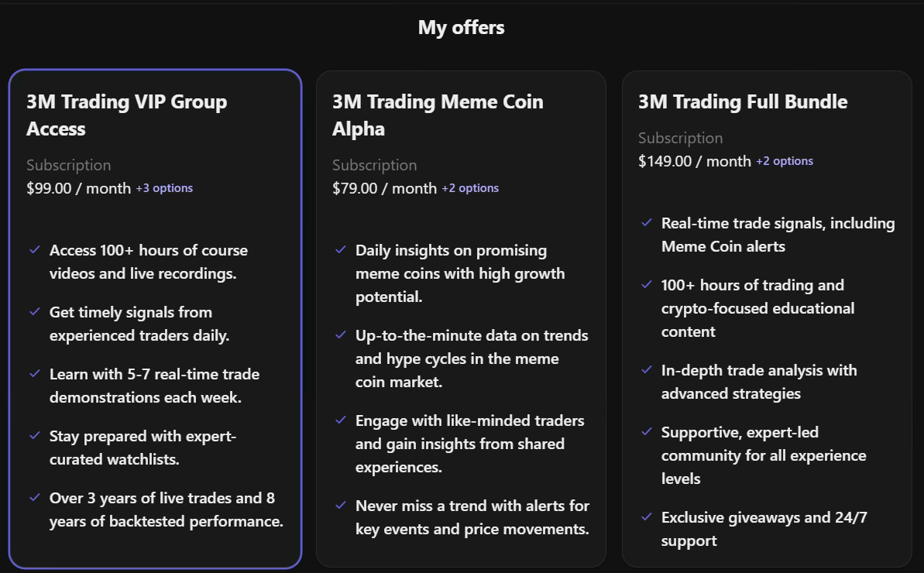Click the checkmark beside 'Exclusive giveaways and 24/7 support'
Viewport: 924px width, 573px height.
click(646, 517)
